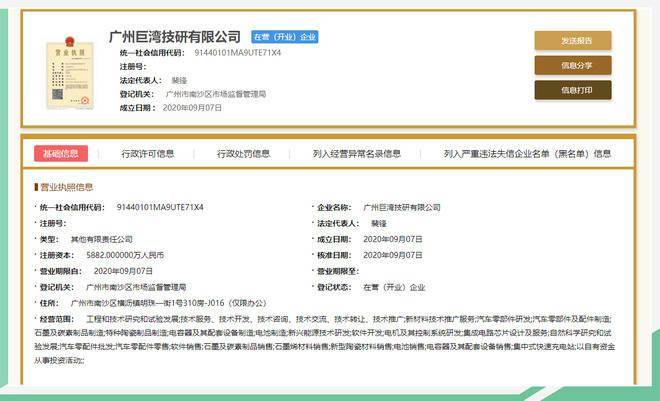660x401 pixels.
Task: Switch to the 行政许可信息 tab
Action: pyautogui.click(x=148, y=154)
